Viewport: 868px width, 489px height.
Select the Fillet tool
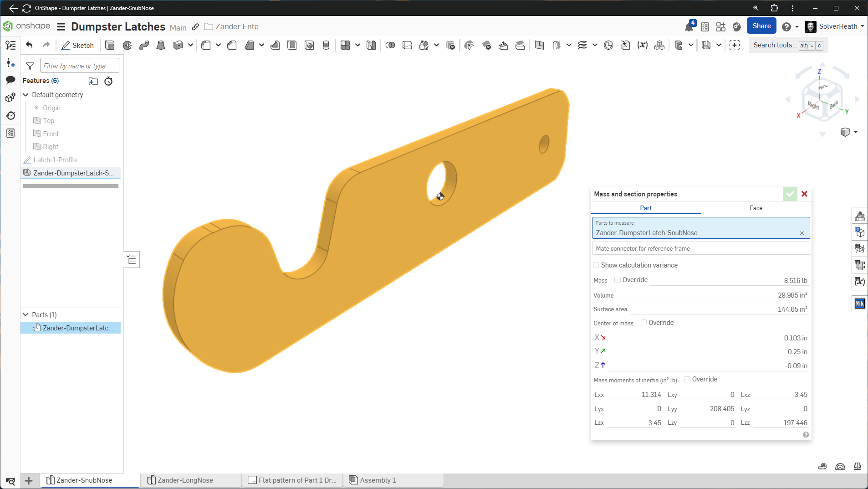pos(206,45)
